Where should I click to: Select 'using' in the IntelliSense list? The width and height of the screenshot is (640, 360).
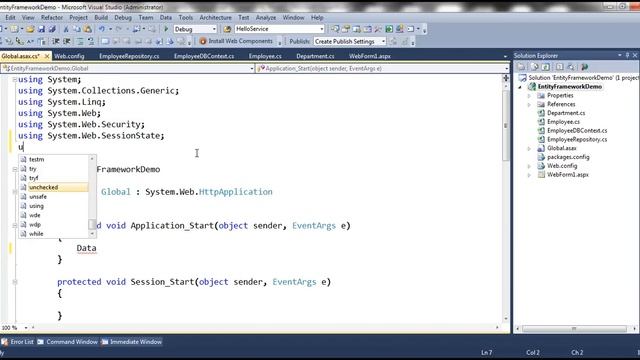[53, 206]
